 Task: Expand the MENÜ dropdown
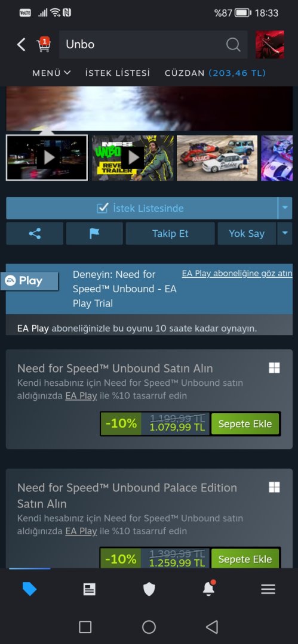tap(51, 73)
